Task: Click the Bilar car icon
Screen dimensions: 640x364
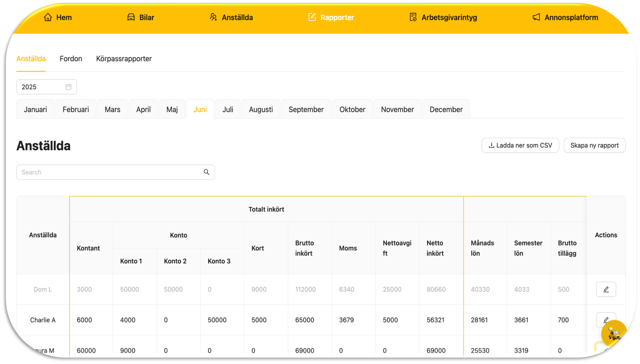Action: (x=131, y=17)
